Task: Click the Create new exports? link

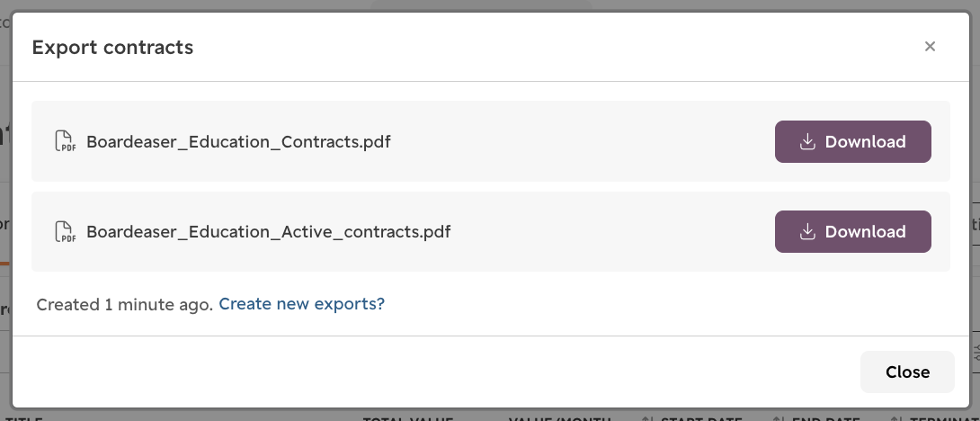Action: [x=301, y=304]
